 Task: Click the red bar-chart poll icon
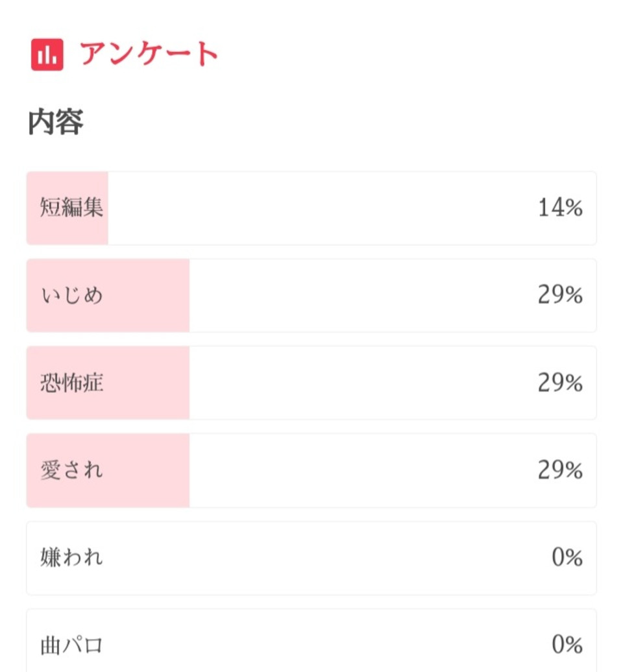tap(47, 54)
